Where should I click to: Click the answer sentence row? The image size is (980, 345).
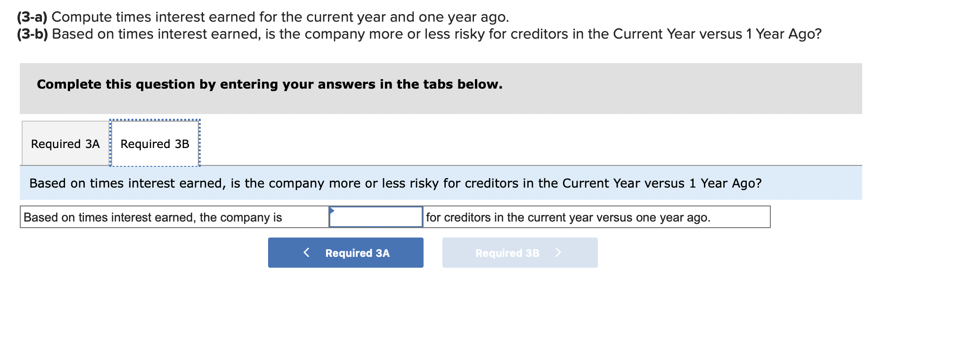click(x=396, y=217)
